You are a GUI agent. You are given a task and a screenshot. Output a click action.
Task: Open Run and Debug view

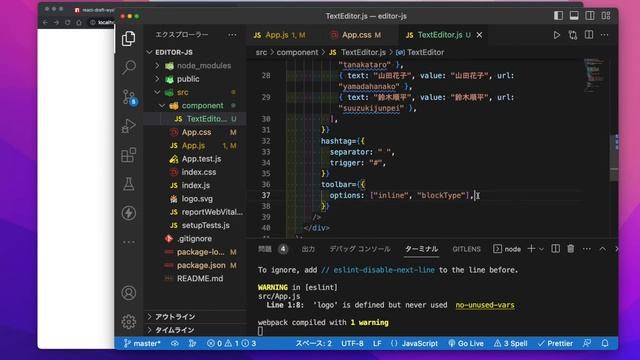tap(129, 126)
